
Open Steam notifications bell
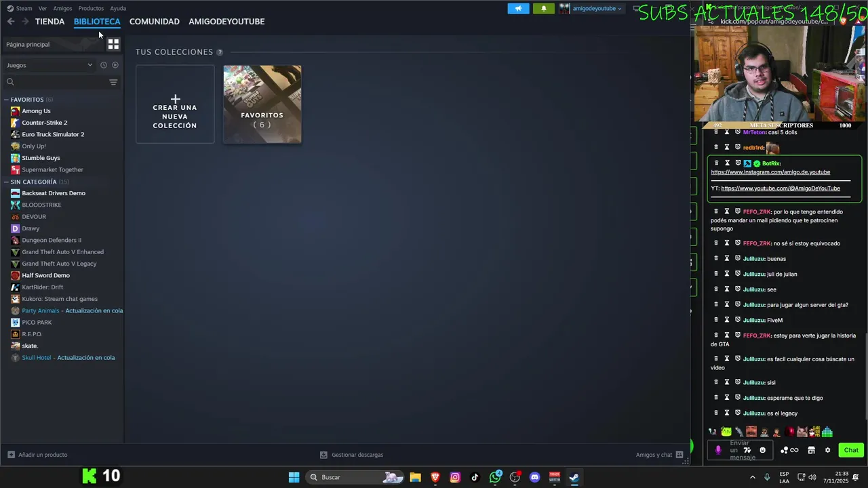point(544,9)
